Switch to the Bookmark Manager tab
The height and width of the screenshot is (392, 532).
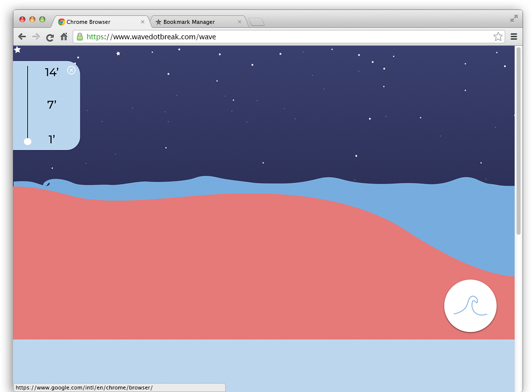coord(198,22)
